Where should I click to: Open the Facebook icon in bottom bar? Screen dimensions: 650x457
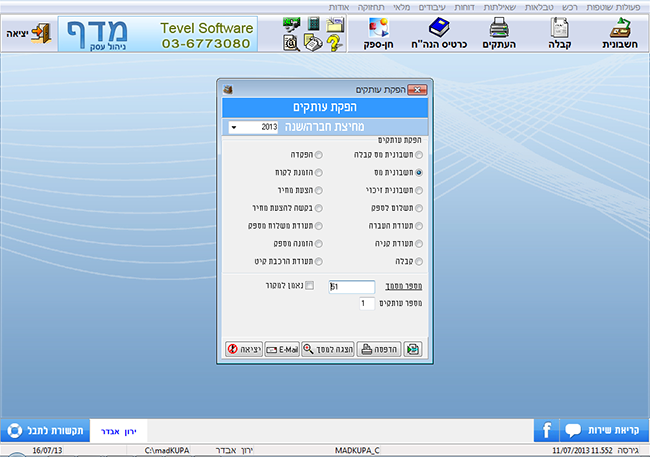coord(548,431)
